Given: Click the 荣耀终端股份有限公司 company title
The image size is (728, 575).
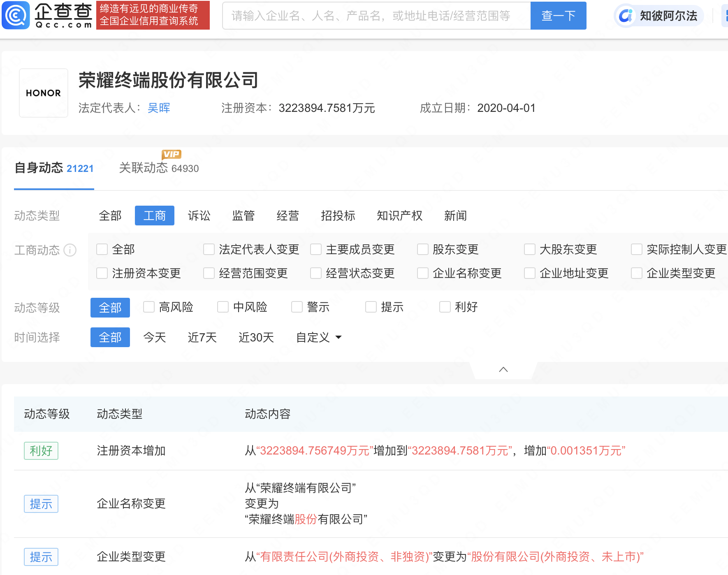Looking at the screenshot, I should 169,80.
